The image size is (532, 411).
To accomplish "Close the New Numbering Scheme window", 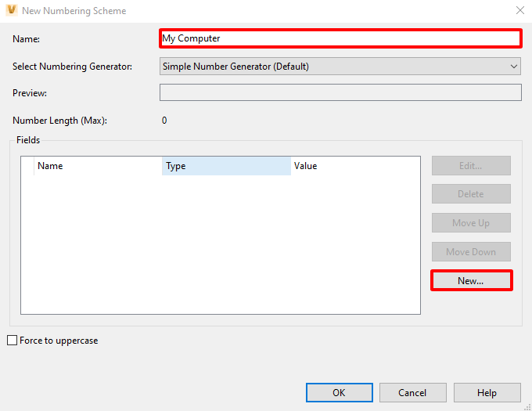I will click(x=519, y=10).
